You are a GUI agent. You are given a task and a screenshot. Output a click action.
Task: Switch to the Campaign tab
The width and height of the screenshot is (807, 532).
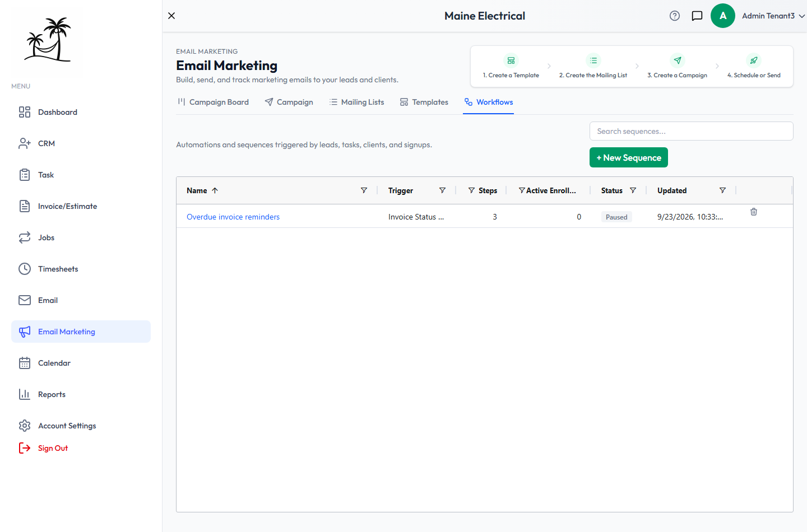pos(289,102)
